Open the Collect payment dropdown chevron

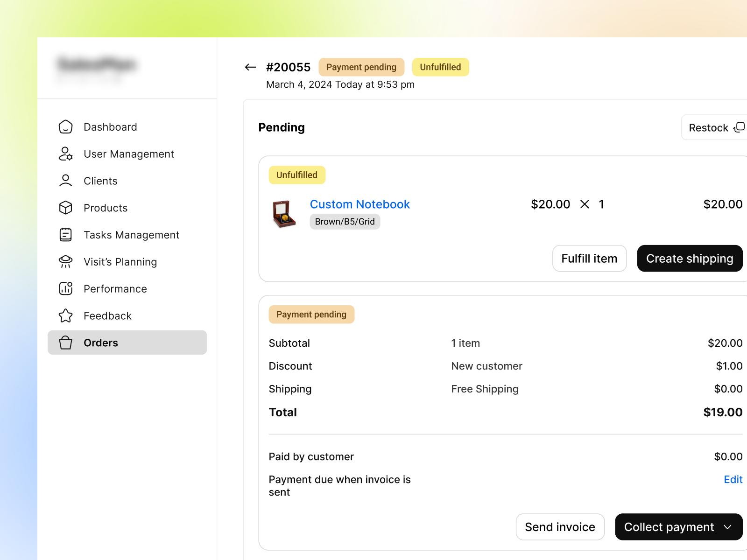coord(727,527)
